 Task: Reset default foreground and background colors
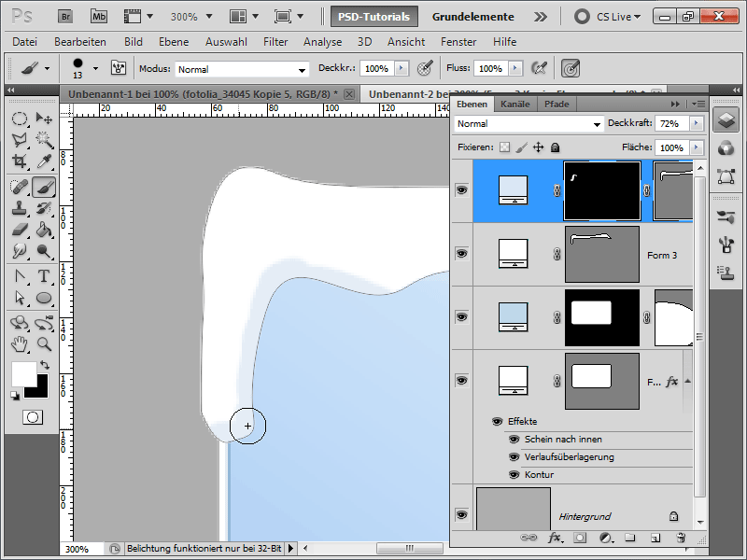point(15,396)
